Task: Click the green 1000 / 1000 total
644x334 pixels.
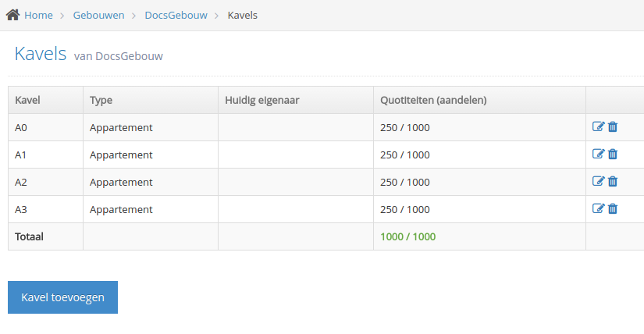Action: click(x=407, y=236)
